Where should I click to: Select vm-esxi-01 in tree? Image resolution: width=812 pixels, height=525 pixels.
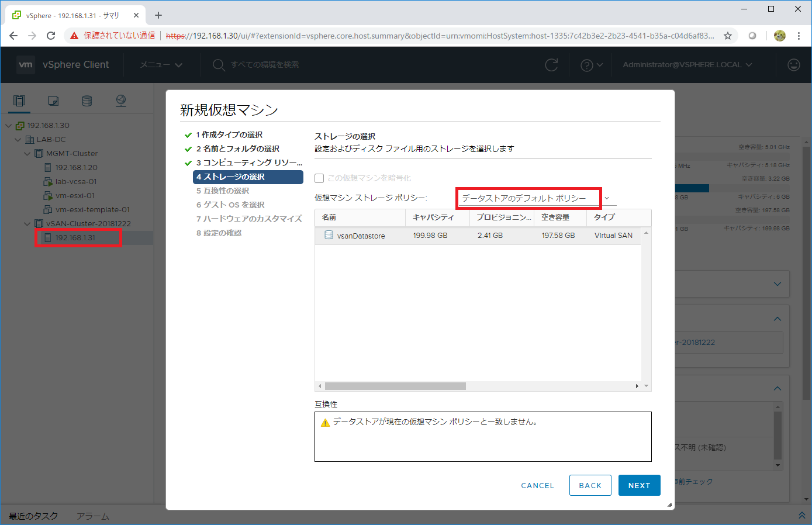(75, 195)
